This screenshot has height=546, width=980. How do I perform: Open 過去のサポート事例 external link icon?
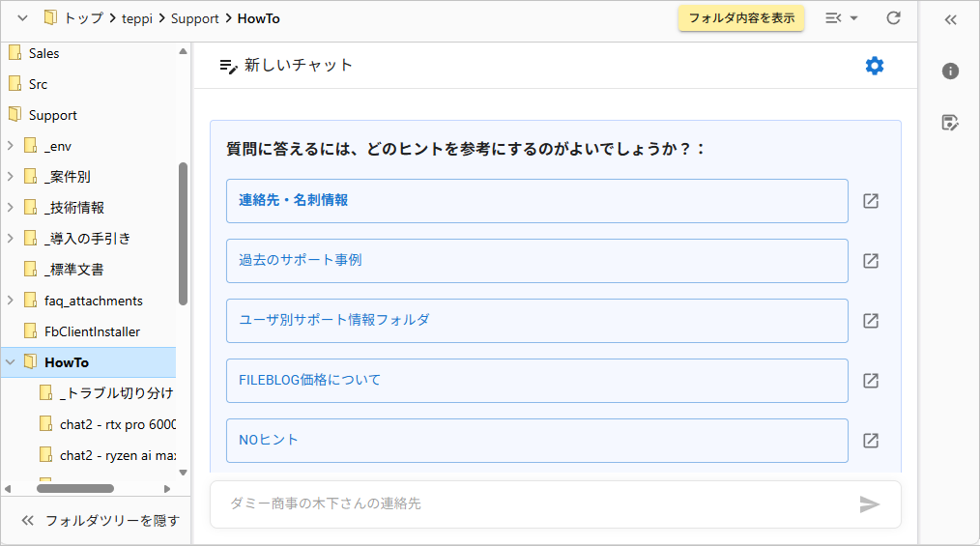(870, 261)
